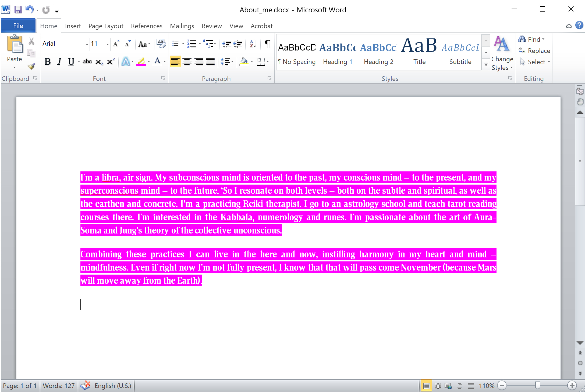The image size is (585, 392).
Task: Apply the Heading 1 style
Action: [x=338, y=52]
